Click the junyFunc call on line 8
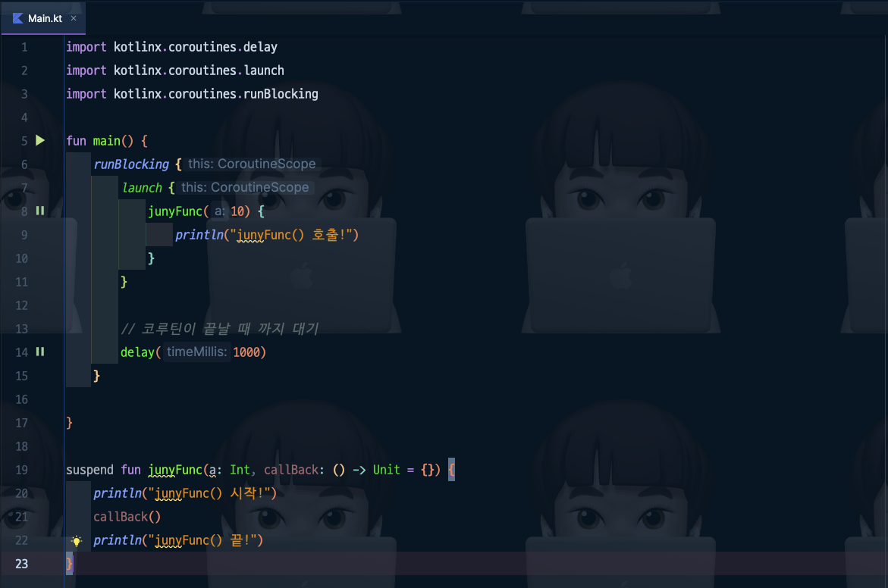888x588 pixels. coord(175,211)
